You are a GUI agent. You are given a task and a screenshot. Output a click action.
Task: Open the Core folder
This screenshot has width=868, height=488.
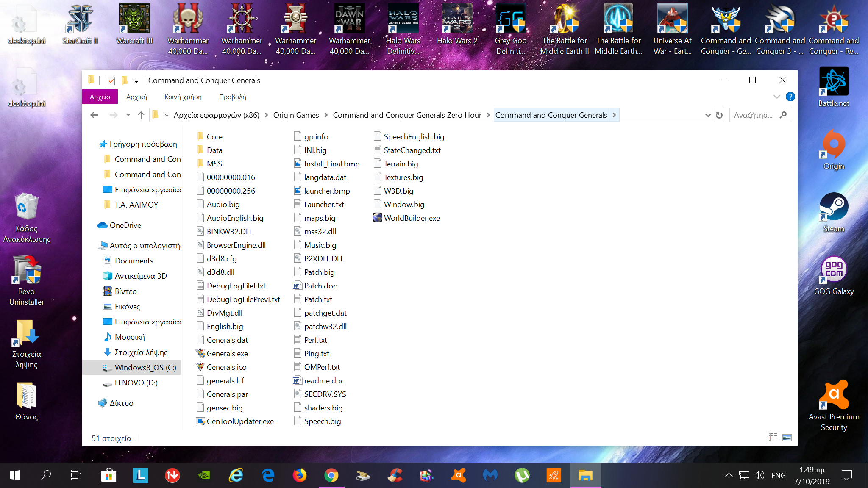[x=209, y=136]
